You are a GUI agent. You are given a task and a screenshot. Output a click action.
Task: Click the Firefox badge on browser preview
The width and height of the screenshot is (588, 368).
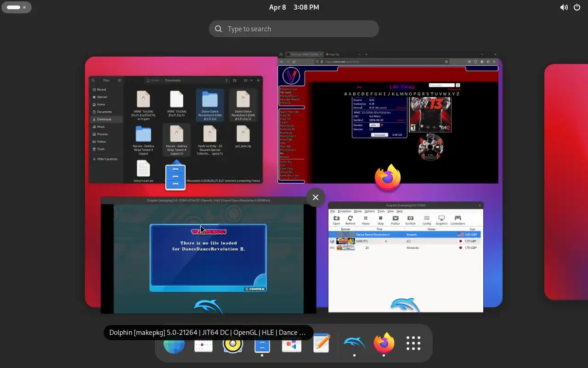tap(388, 178)
